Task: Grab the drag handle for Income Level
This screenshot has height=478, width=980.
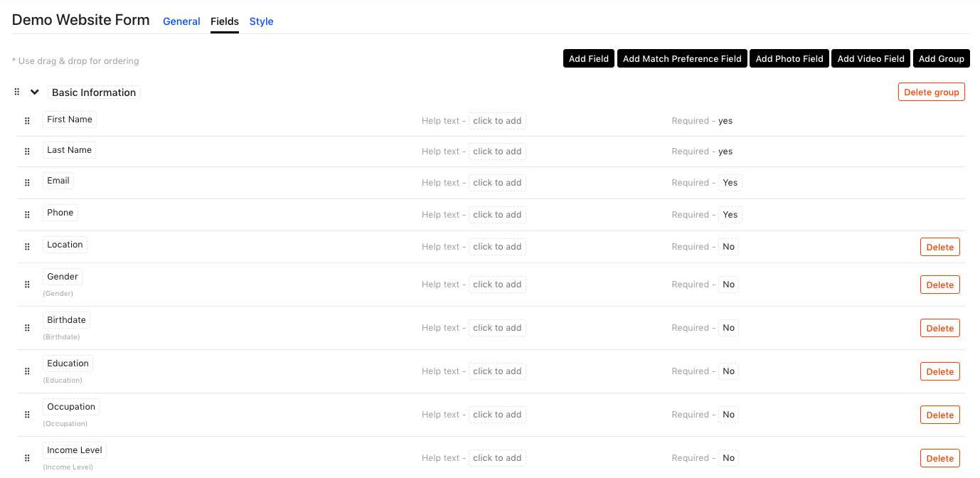Action: [27, 457]
